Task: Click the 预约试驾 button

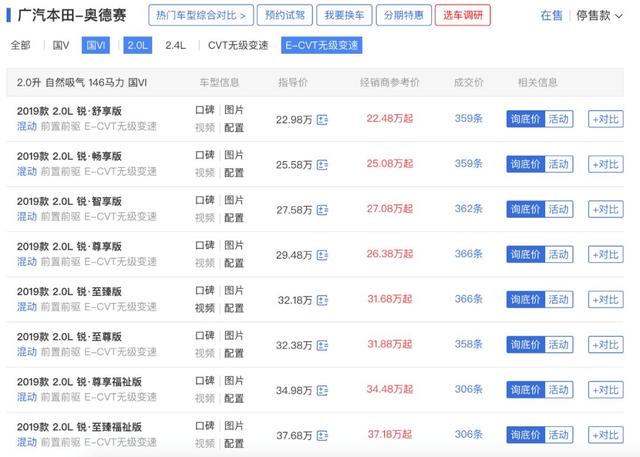Action: coord(285,16)
